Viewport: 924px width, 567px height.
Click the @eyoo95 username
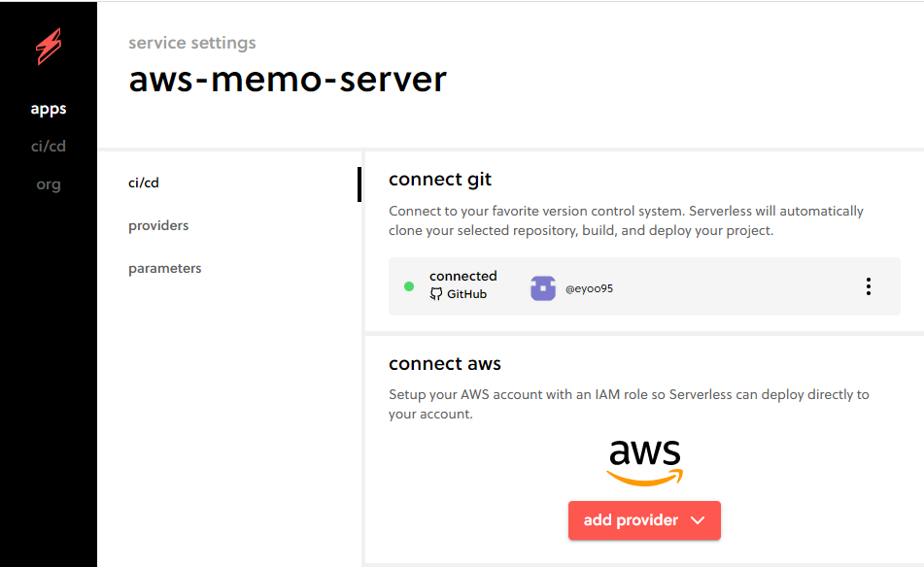pos(590,288)
